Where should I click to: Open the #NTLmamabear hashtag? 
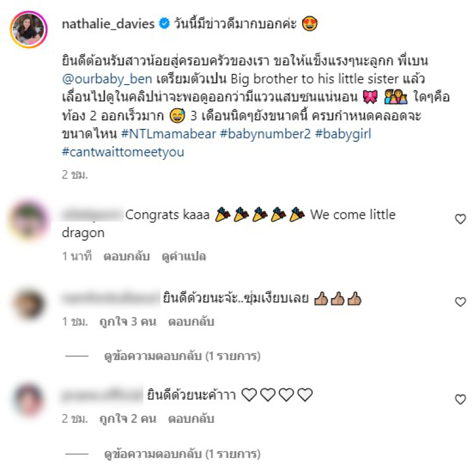coord(169,134)
